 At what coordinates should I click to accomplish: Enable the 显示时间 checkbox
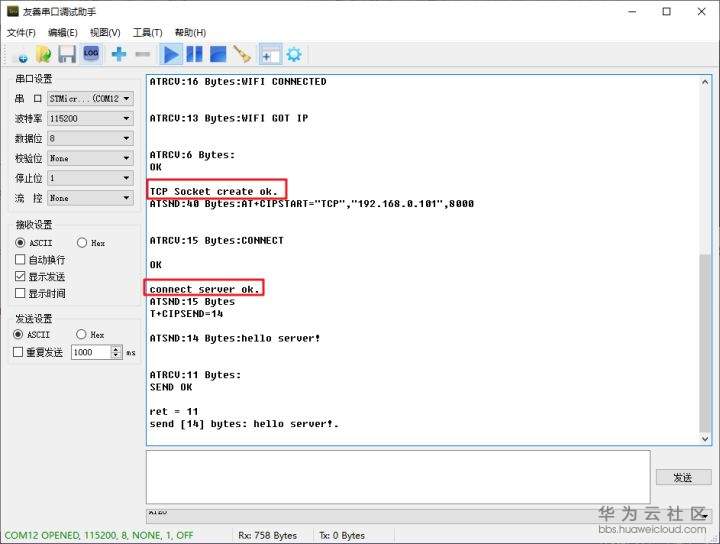pos(20,293)
